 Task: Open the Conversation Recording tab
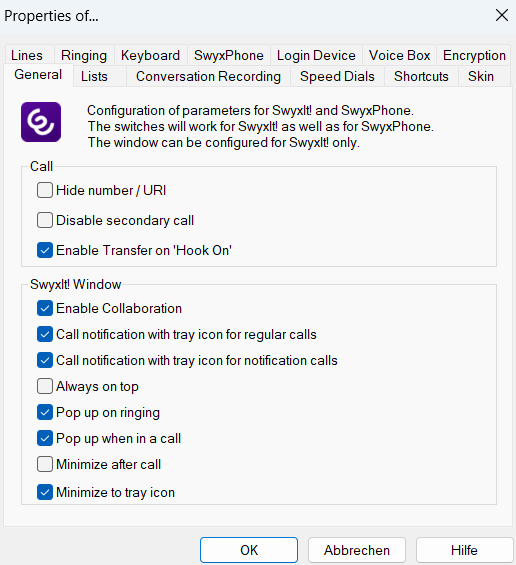click(208, 76)
